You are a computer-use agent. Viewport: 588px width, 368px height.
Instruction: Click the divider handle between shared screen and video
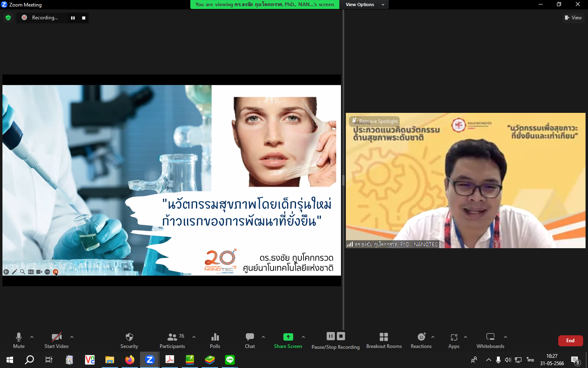click(x=343, y=180)
